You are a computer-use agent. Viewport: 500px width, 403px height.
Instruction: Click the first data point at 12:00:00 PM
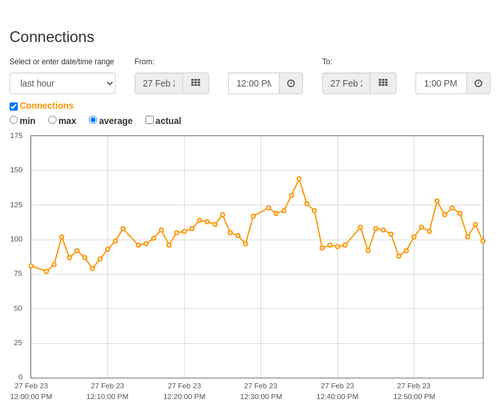(x=31, y=266)
